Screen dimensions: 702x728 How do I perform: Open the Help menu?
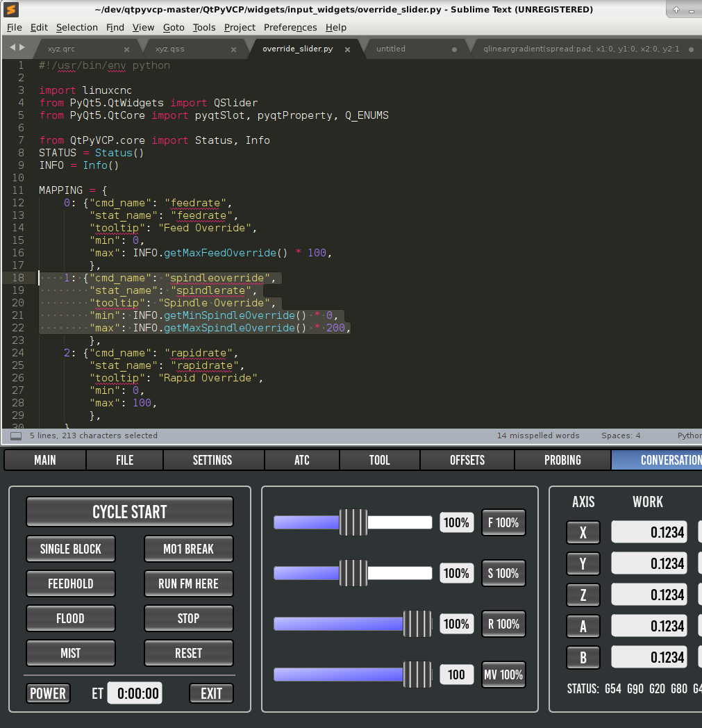(336, 27)
